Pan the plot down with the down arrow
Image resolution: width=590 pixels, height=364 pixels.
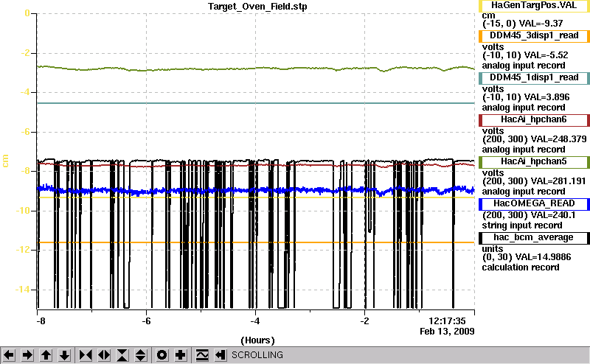pos(65,355)
